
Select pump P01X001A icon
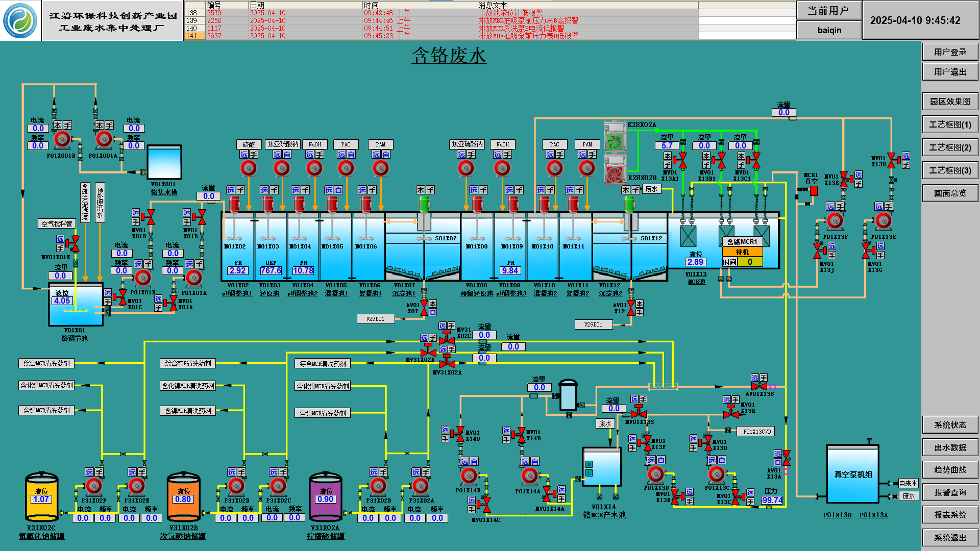pos(104,139)
